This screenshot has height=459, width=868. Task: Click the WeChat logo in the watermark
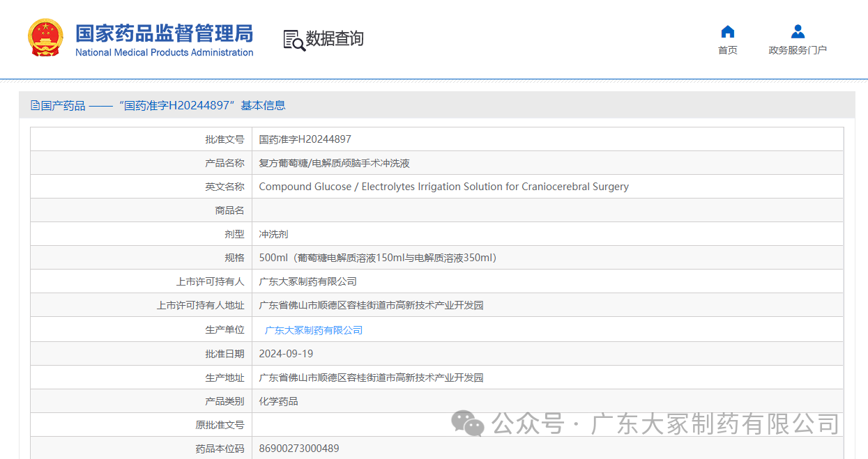pos(467,423)
